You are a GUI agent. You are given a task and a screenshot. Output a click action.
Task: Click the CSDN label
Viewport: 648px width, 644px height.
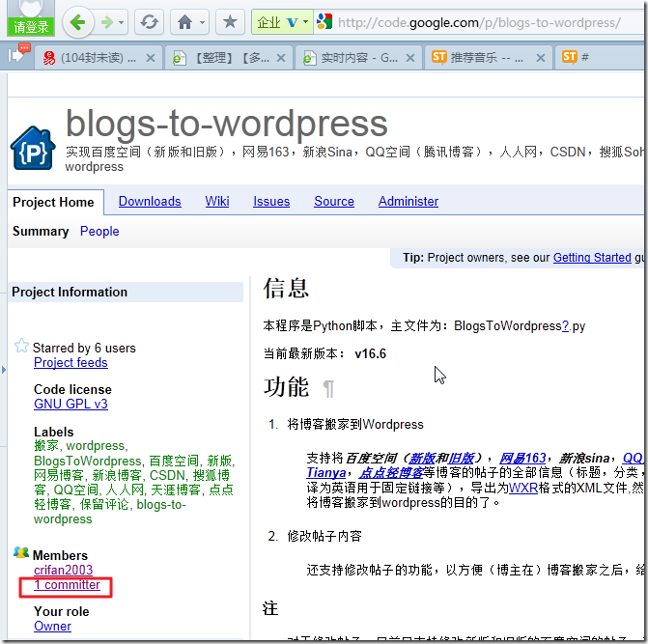pos(167,475)
